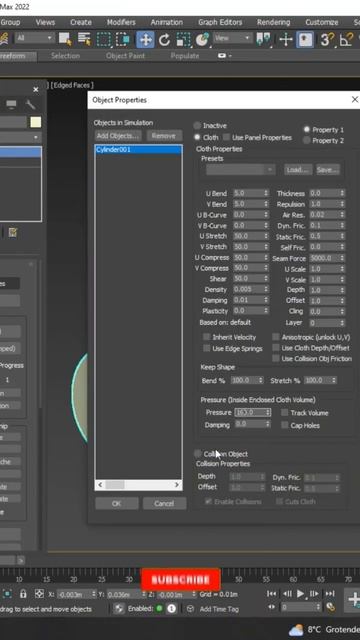The image size is (360, 640).
Task: Open the reference coordinate View dropdown
Action: click(232, 38)
